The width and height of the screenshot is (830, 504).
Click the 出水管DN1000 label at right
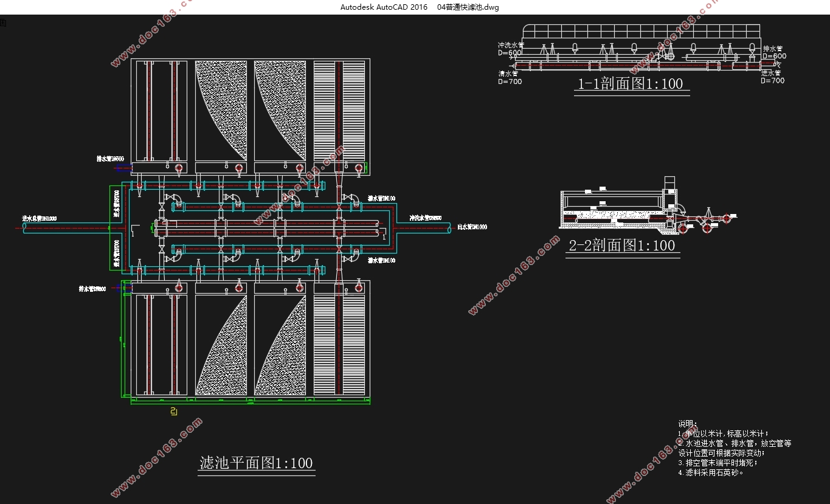[x=472, y=227]
